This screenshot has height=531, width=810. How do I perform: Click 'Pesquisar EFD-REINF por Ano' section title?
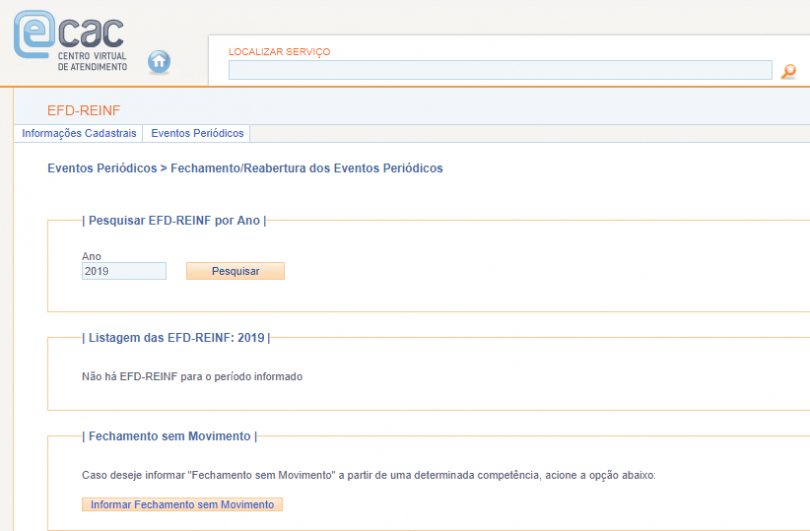(x=174, y=221)
